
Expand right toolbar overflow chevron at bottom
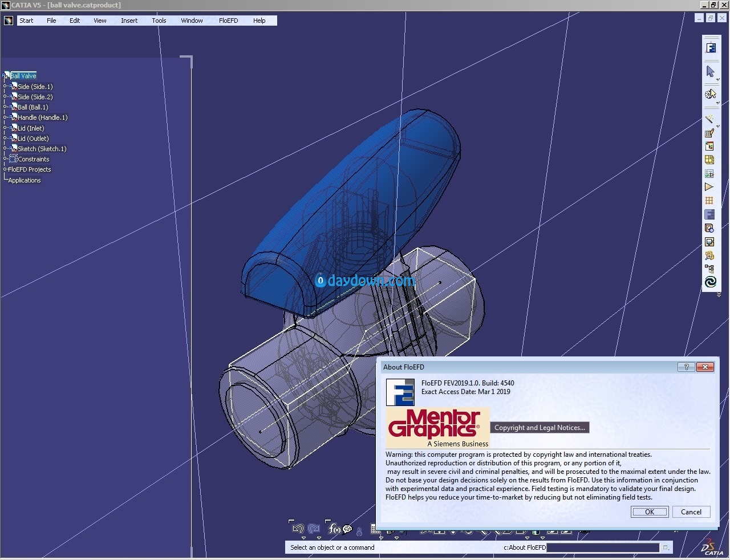tap(719, 294)
